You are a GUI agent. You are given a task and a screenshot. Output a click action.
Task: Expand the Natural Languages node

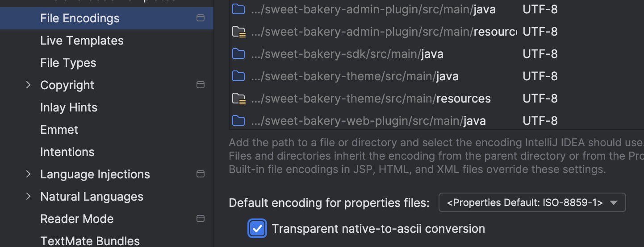(x=29, y=197)
